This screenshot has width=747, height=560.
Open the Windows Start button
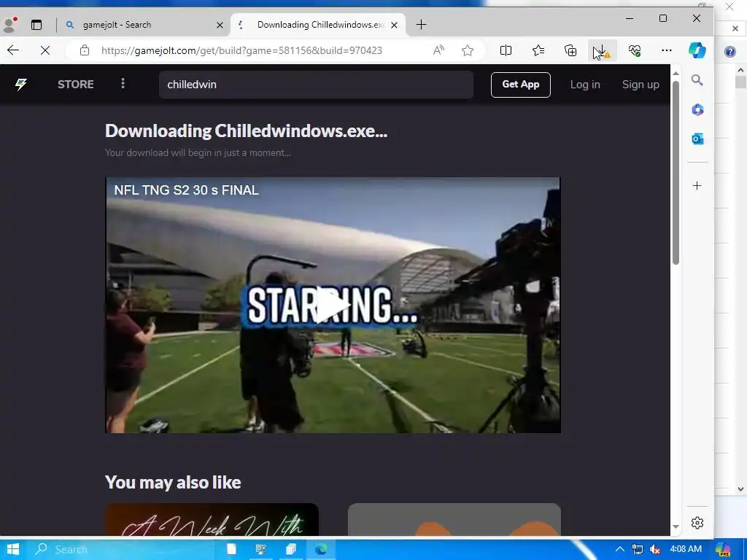point(13,550)
